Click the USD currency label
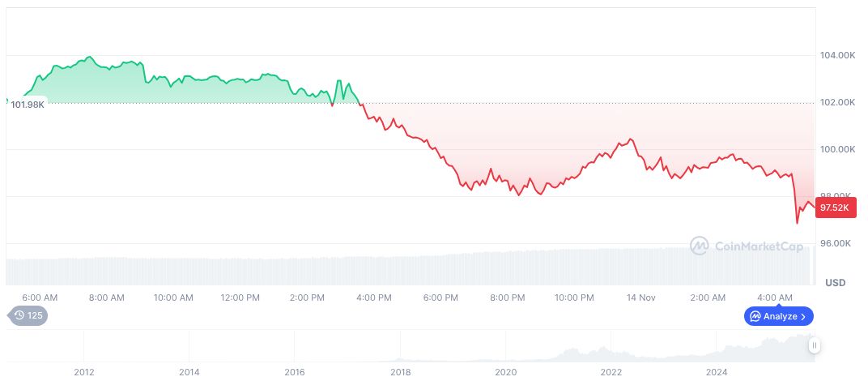Image resolution: width=868 pixels, height=381 pixels. point(835,283)
